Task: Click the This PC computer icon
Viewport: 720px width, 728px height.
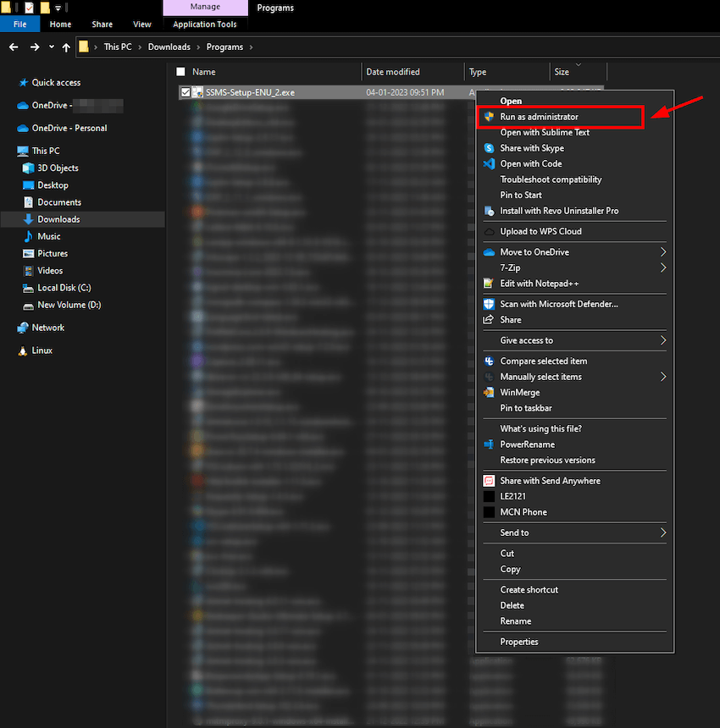Action: [22, 151]
